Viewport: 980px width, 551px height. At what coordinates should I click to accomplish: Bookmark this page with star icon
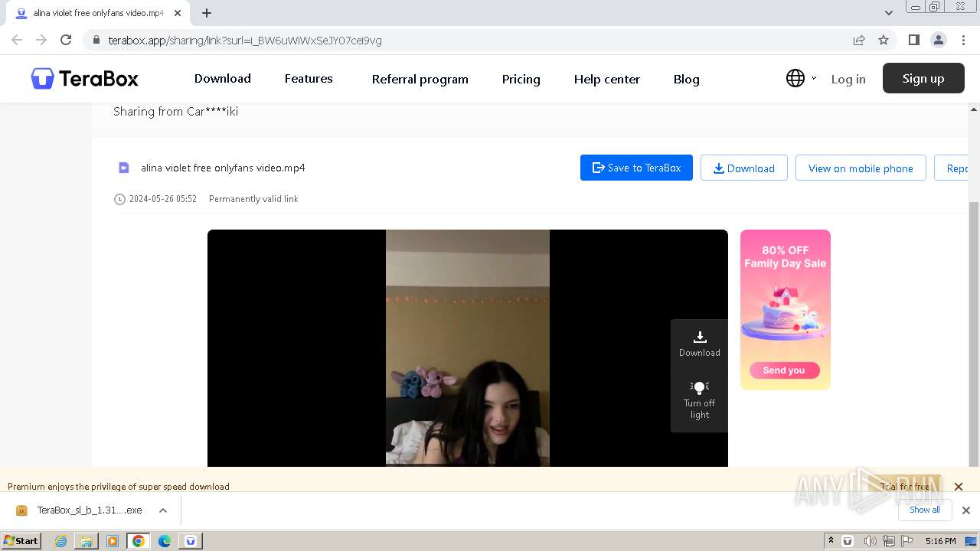coord(884,40)
